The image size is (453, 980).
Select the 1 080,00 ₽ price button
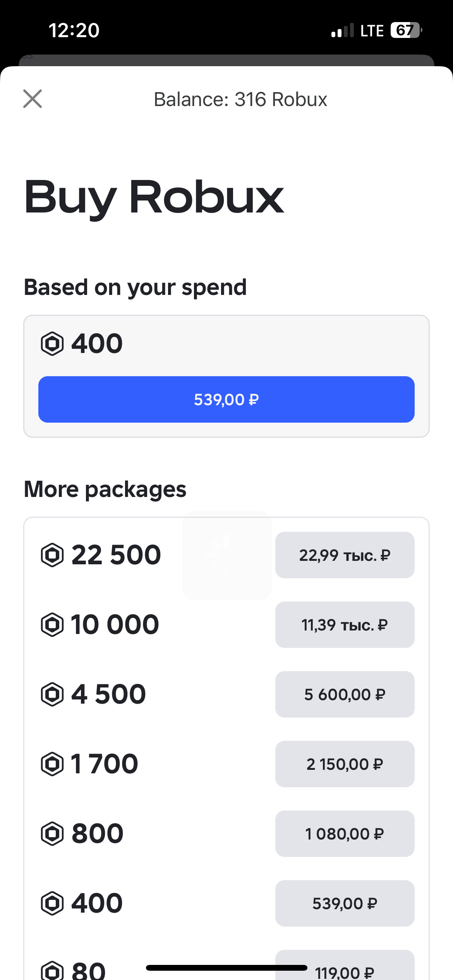[x=345, y=834]
